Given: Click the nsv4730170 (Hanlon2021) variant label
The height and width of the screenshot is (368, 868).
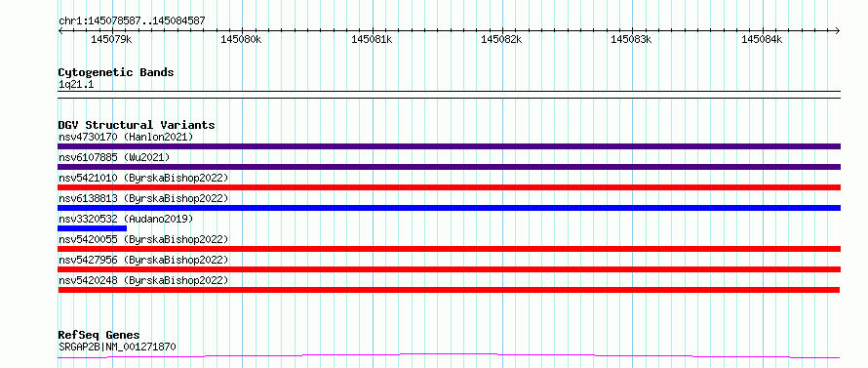Looking at the screenshot, I should pos(126,137).
